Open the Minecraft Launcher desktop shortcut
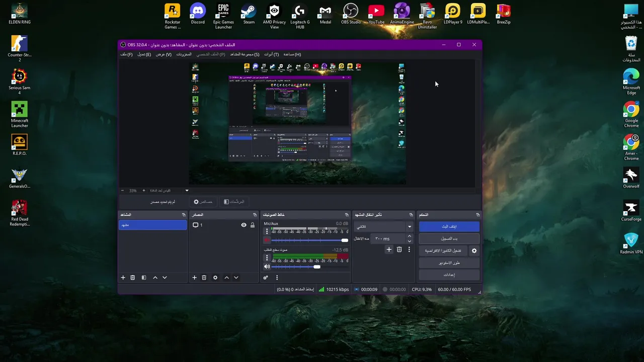Viewport: 644px width, 362px height. (20, 115)
